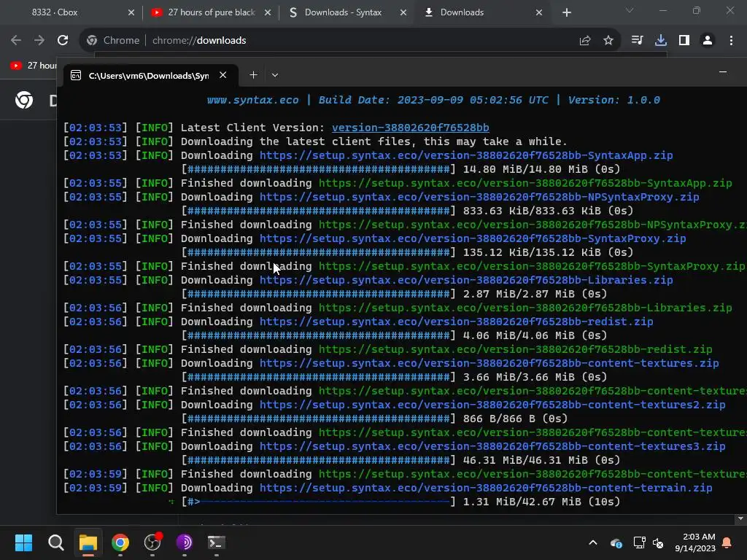Click the content-terrain progress bar
The image size is (747, 560).
click(318, 502)
